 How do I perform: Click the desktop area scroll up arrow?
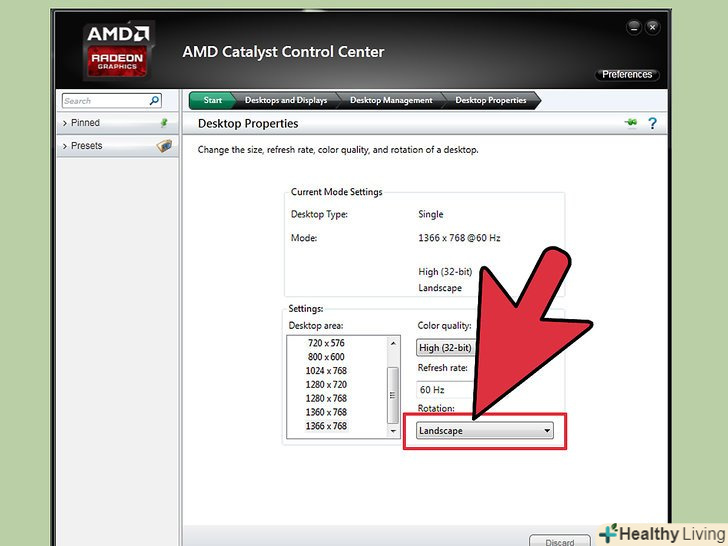(x=393, y=343)
